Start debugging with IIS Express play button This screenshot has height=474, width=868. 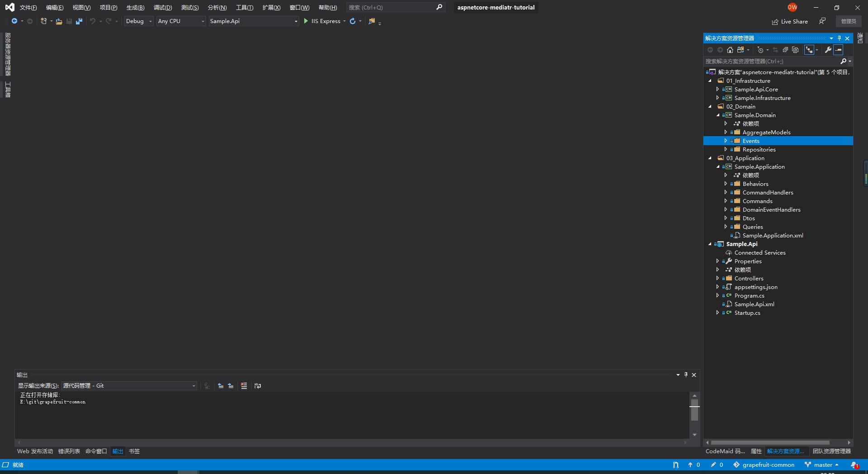(x=306, y=21)
